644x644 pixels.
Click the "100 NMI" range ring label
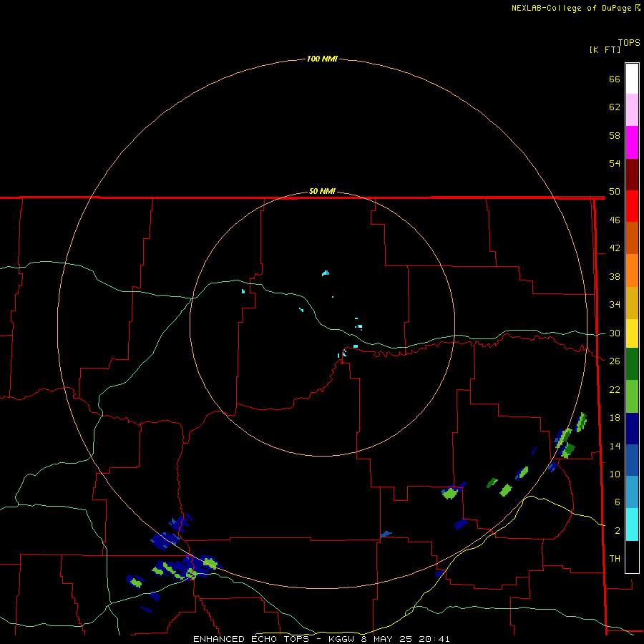(x=322, y=59)
